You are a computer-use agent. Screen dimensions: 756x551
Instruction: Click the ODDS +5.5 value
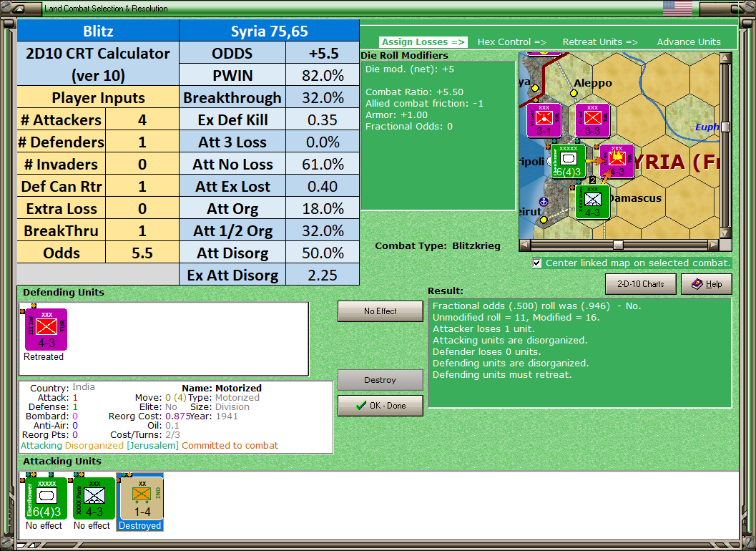point(323,54)
